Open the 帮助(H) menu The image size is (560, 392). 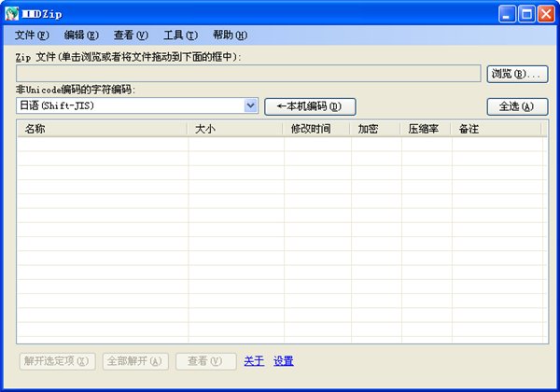pos(230,35)
